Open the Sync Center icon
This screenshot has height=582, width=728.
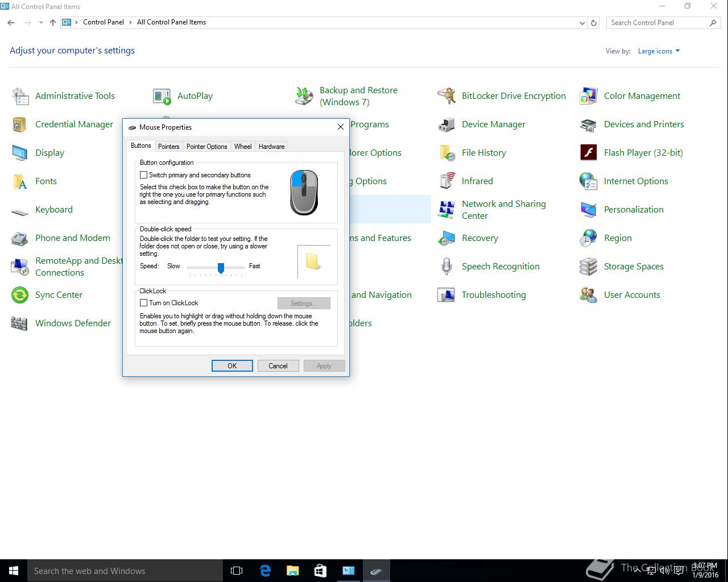[20, 295]
